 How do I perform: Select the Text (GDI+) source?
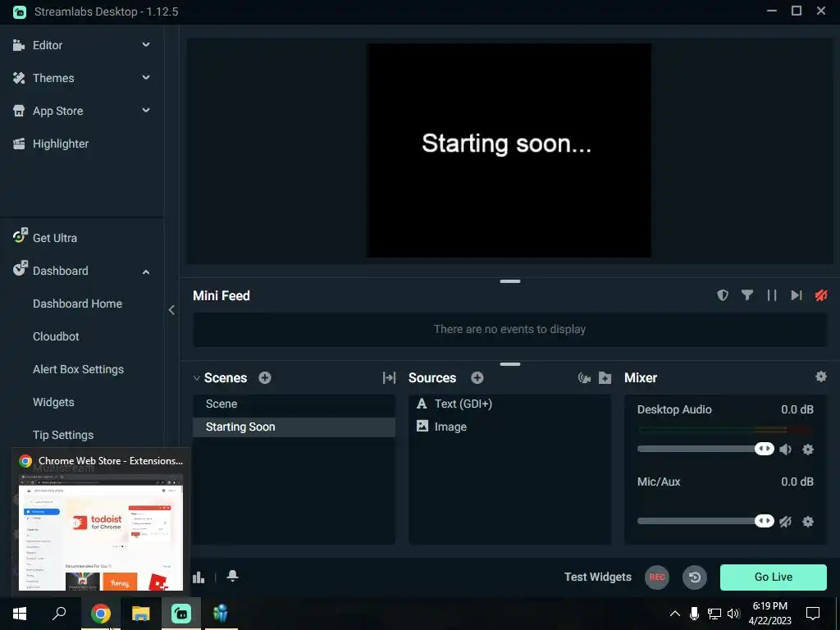point(509,404)
